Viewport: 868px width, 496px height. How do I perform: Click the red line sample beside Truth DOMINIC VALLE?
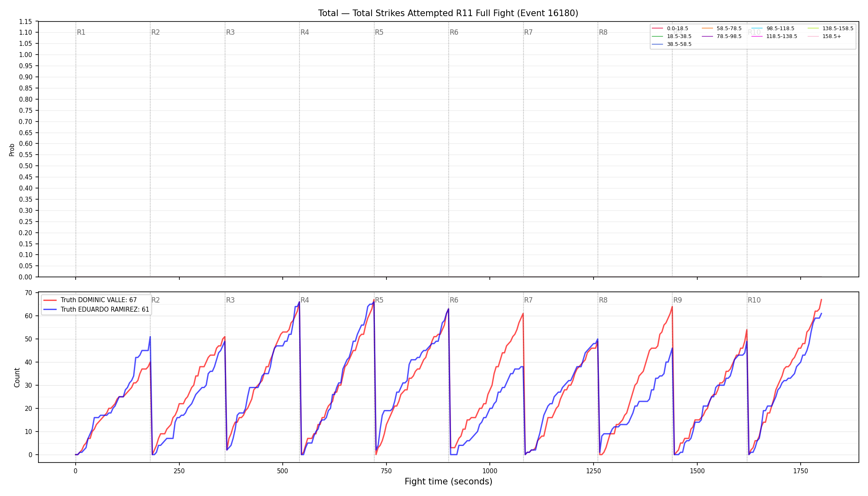[50, 300]
